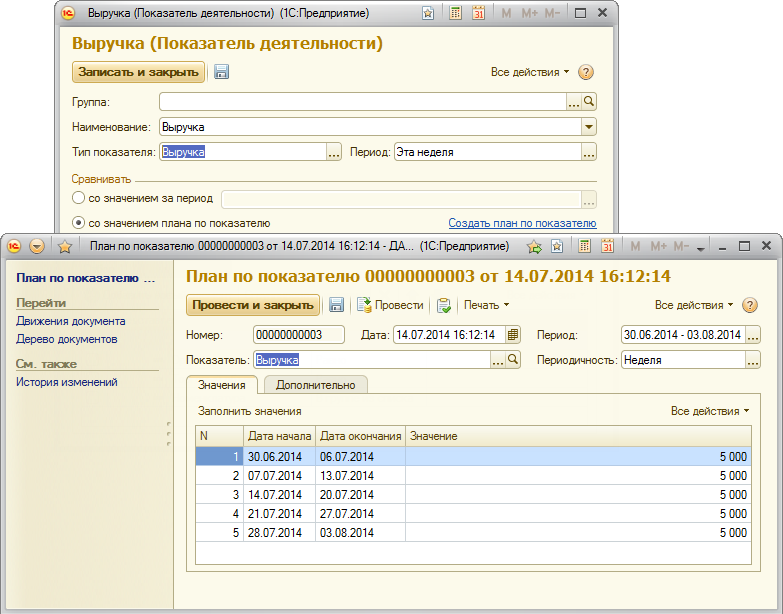
Task: Click Дата field 14.07.2014 16:12:14
Action: tap(449, 334)
